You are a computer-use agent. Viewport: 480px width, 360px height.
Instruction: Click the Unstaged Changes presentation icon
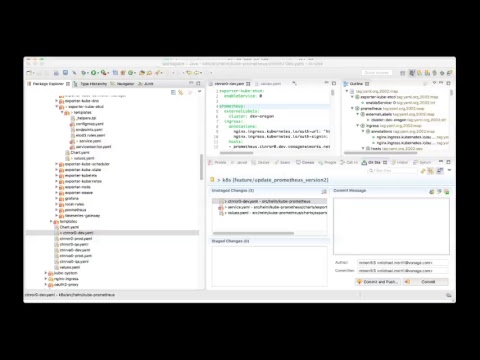[x=324, y=191]
